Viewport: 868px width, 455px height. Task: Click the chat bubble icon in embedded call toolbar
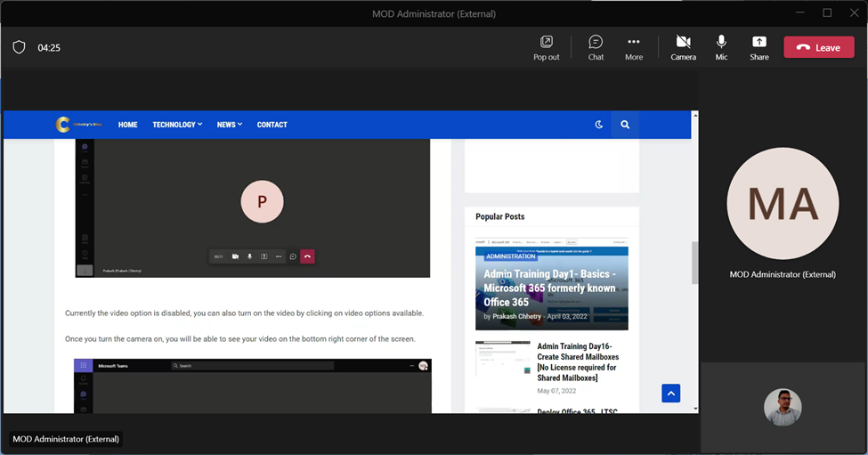[x=293, y=256]
